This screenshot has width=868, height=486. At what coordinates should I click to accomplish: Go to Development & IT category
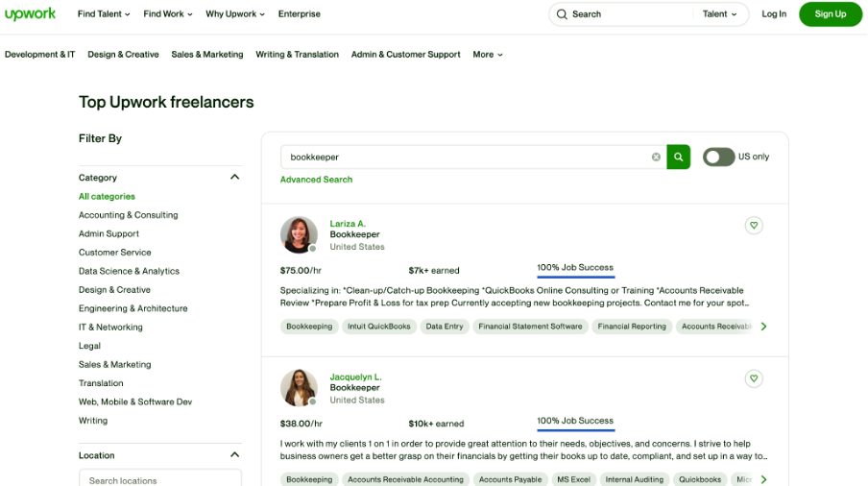[x=40, y=54]
